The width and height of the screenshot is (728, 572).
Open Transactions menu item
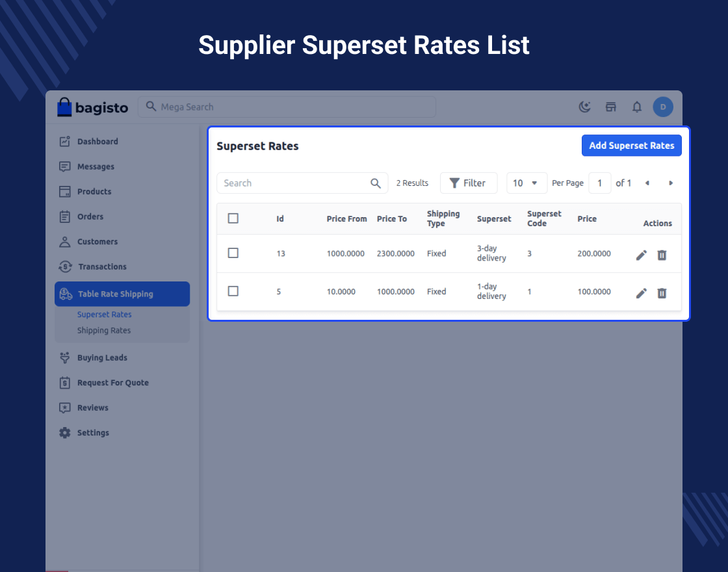102,266
